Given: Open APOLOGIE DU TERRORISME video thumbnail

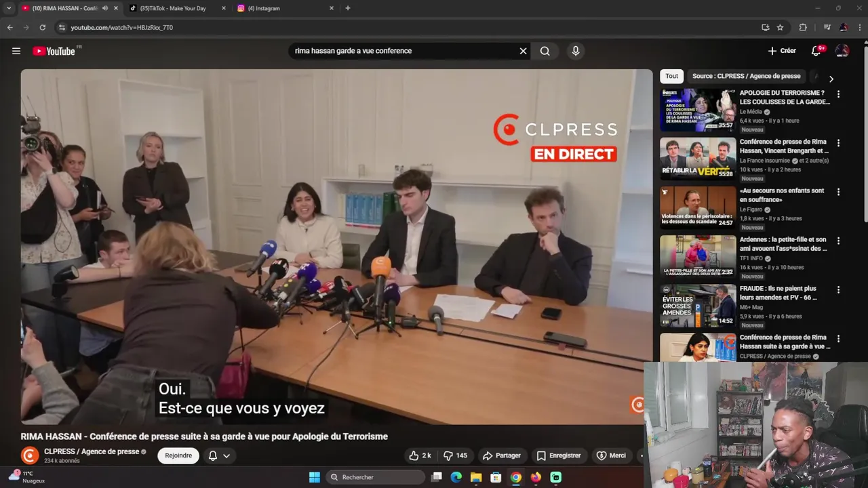Looking at the screenshot, I should point(698,110).
